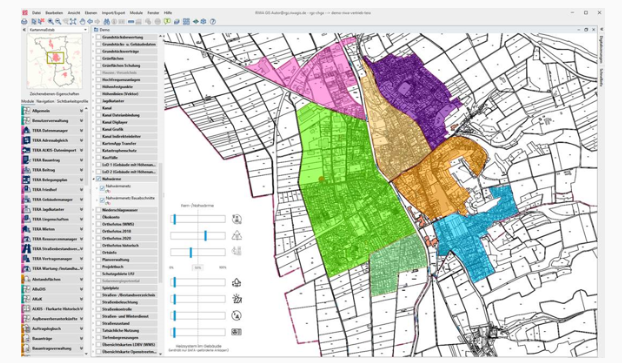
Task: Click the overview map thumbnail
Action: click(54, 61)
